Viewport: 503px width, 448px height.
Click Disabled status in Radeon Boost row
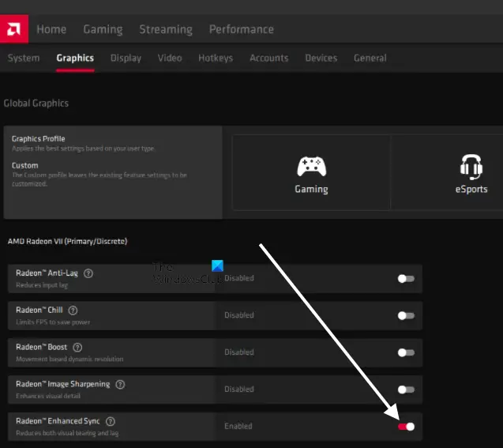click(239, 352)
